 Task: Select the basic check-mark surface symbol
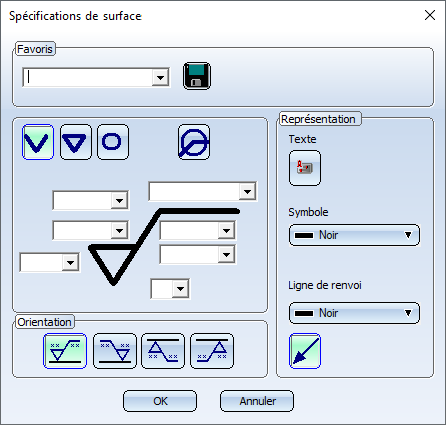coord(38,142)
